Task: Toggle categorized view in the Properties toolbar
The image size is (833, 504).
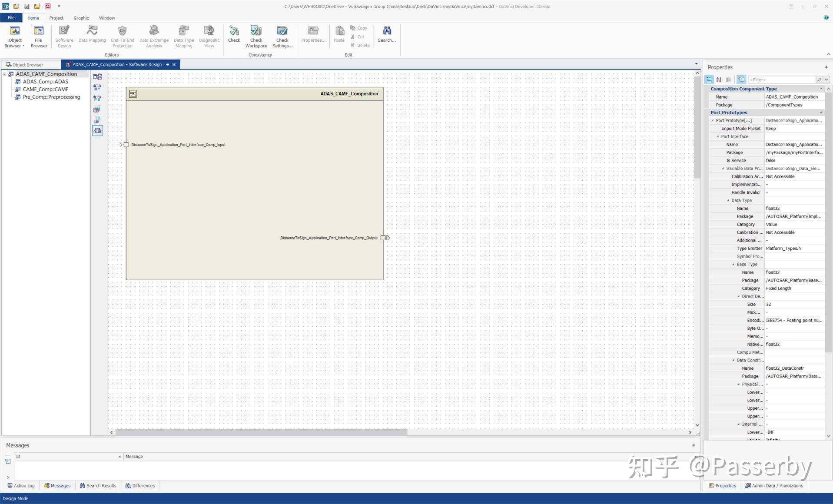Action: [709, 80]
